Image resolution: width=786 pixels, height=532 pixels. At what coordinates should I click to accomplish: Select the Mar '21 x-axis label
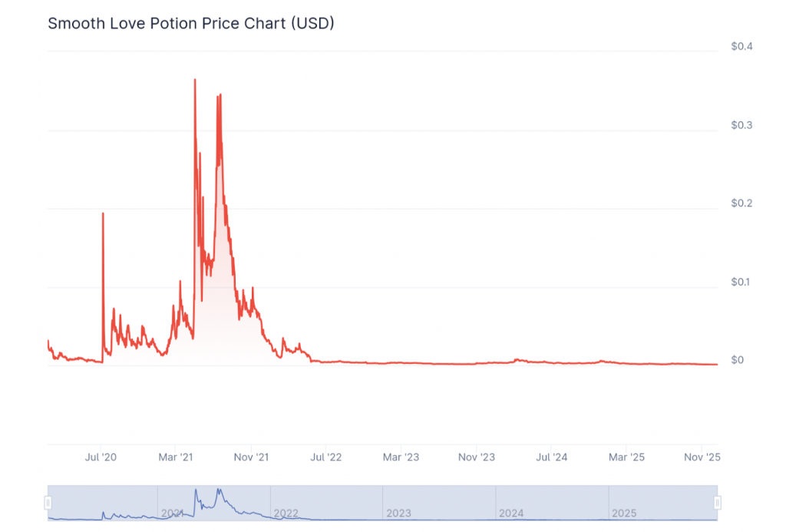pyautogui.click(x=176, y=458)
